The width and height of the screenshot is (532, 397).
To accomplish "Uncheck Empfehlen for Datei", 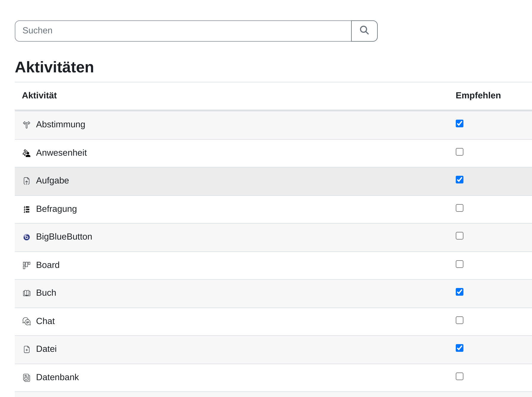I will pos(460,348).
